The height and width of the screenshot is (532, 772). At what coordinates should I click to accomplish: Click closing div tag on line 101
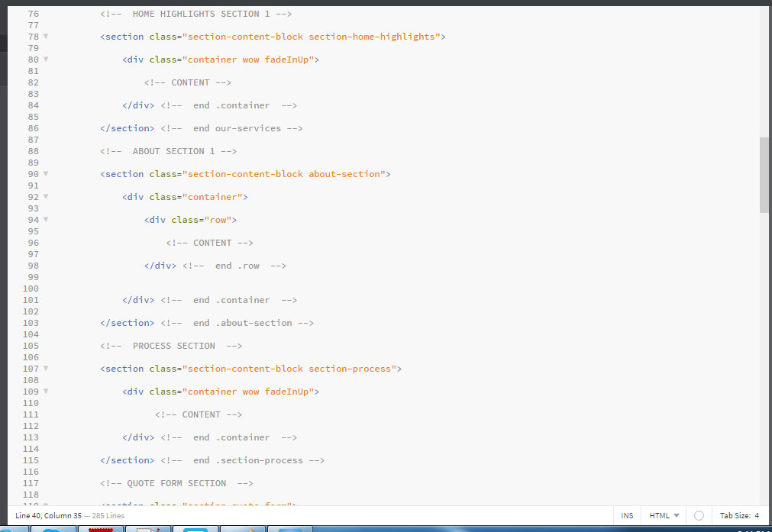[x=138, y=300]
